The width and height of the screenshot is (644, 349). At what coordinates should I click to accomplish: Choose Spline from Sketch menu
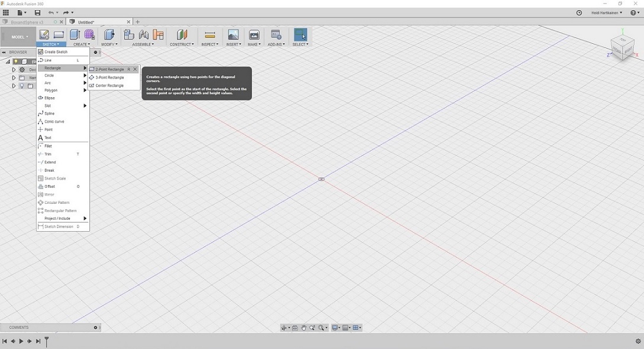(x=63, y=113)
